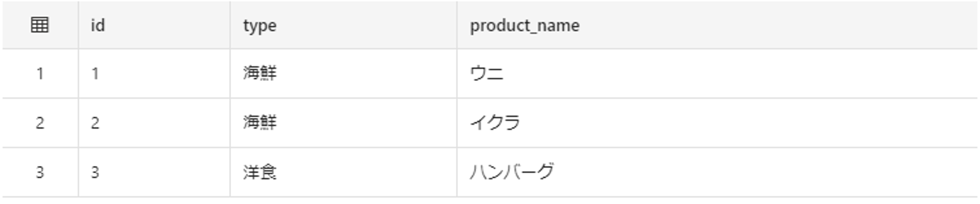Select the type column header
The width and height of the screenshot is (980, 204).
(260, 25)
